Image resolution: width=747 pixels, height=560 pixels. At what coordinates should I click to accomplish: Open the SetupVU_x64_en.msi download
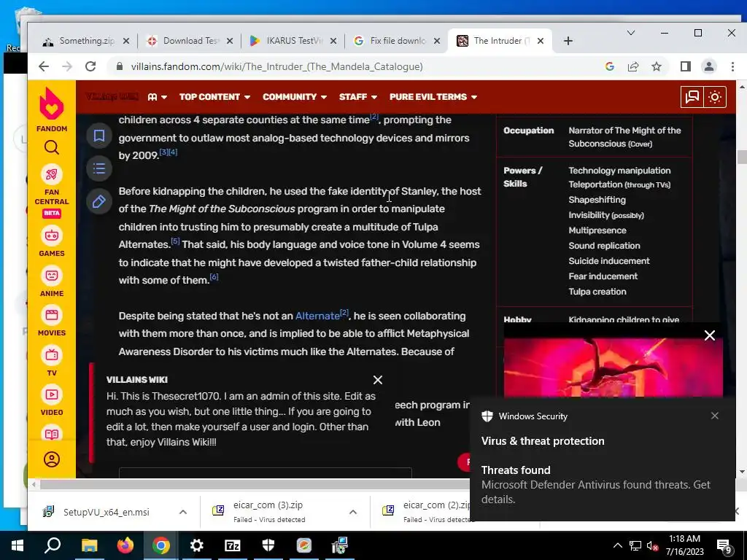click(x=107, y=512)
